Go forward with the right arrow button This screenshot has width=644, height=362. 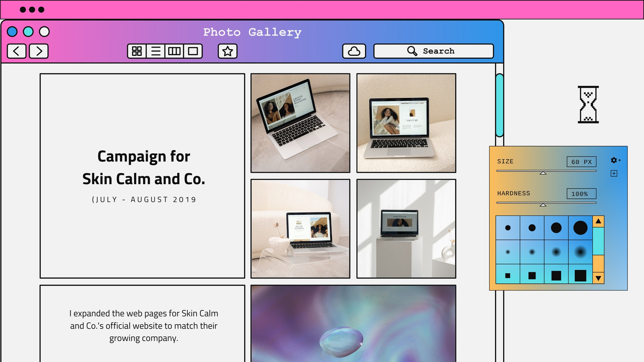pyautogui.click(x=39, y=51)
